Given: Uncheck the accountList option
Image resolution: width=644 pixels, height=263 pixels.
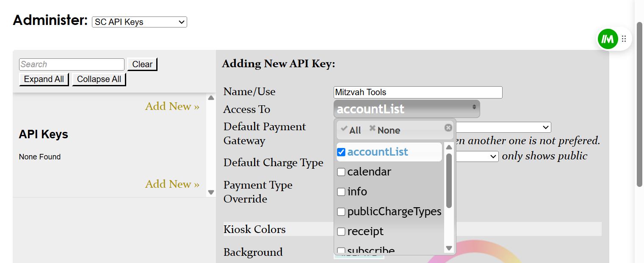Looking at the screenshot, I should pos(341,152).
